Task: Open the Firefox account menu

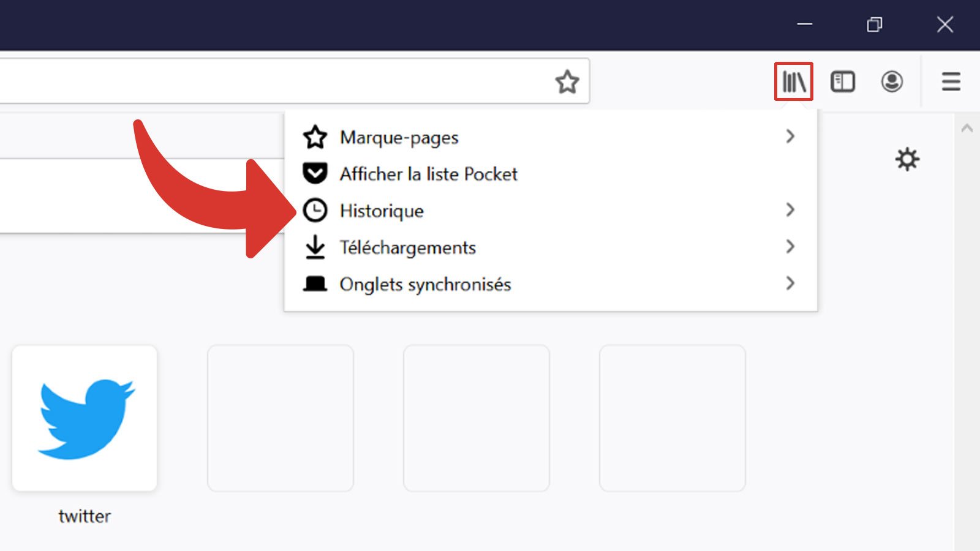Action: (892, 81)
